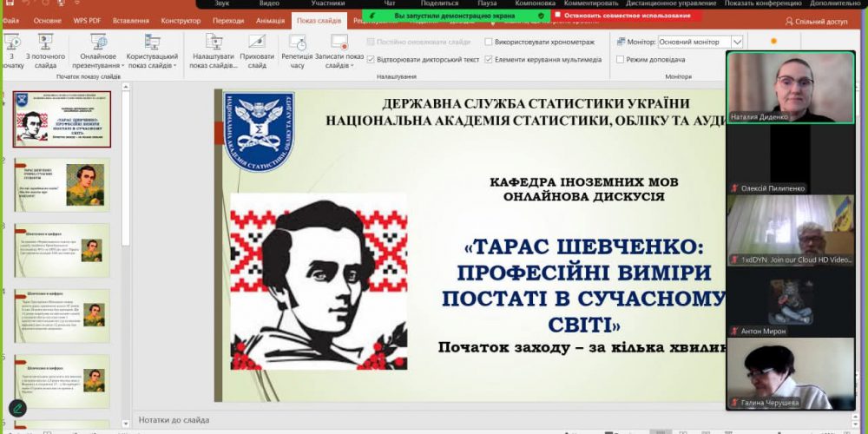This screenshot has height=434, width=868.
Task: Click muted microphone icon for Антон Мирон
Action: (x=734, y=331)
